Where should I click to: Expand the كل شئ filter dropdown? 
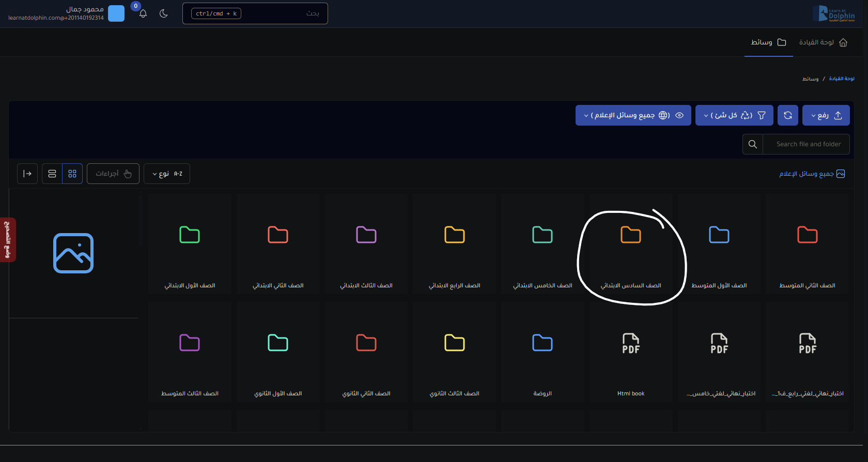pos(734,115)
